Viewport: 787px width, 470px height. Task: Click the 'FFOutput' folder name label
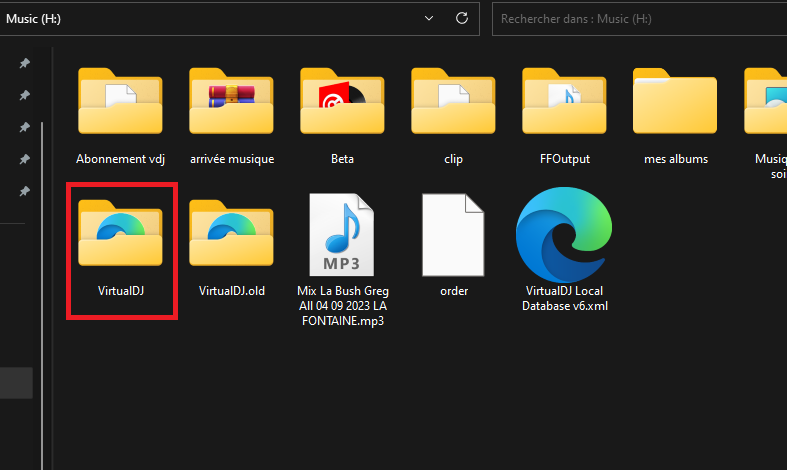click(565, 159)
